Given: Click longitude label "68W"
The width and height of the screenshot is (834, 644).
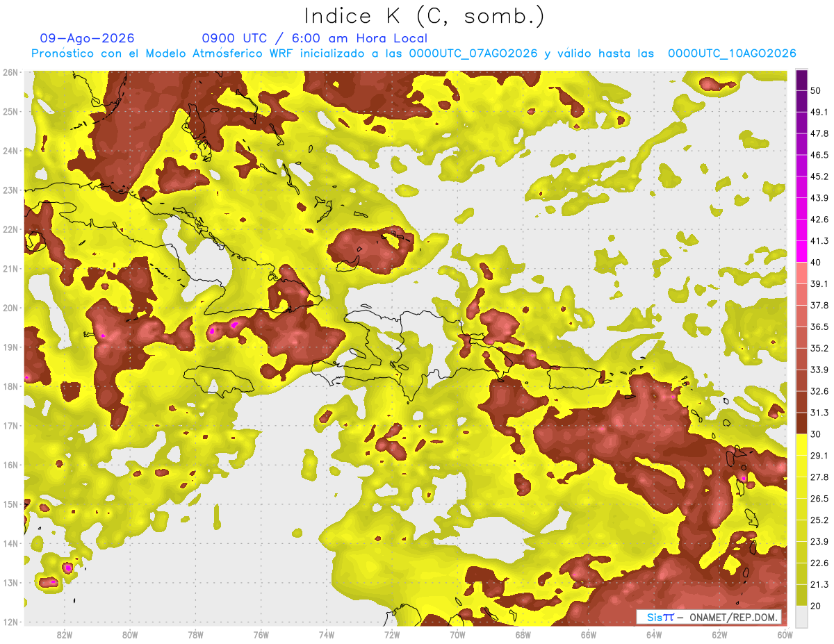Looking at the screenshot, I should (523, 635).
